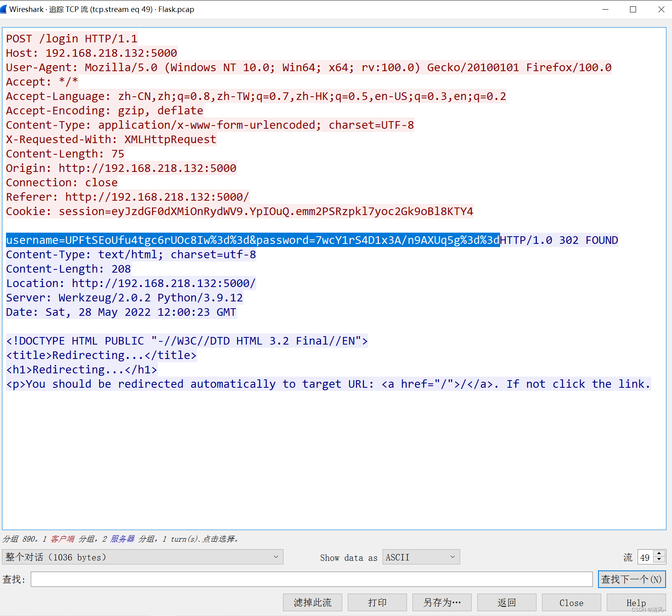672x616 pixels.
Task: Click the Wireshark fin icon in title bar
Action: [x=3, y=9]
